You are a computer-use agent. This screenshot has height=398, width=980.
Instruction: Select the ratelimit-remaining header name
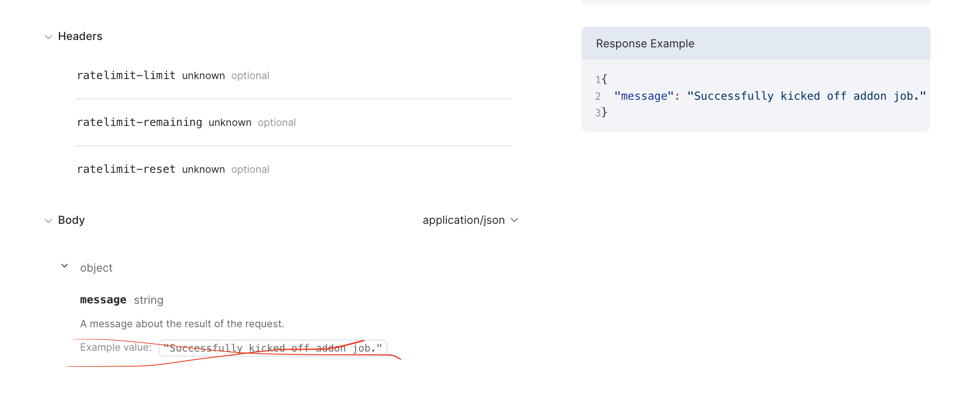[x=139, y=122]
